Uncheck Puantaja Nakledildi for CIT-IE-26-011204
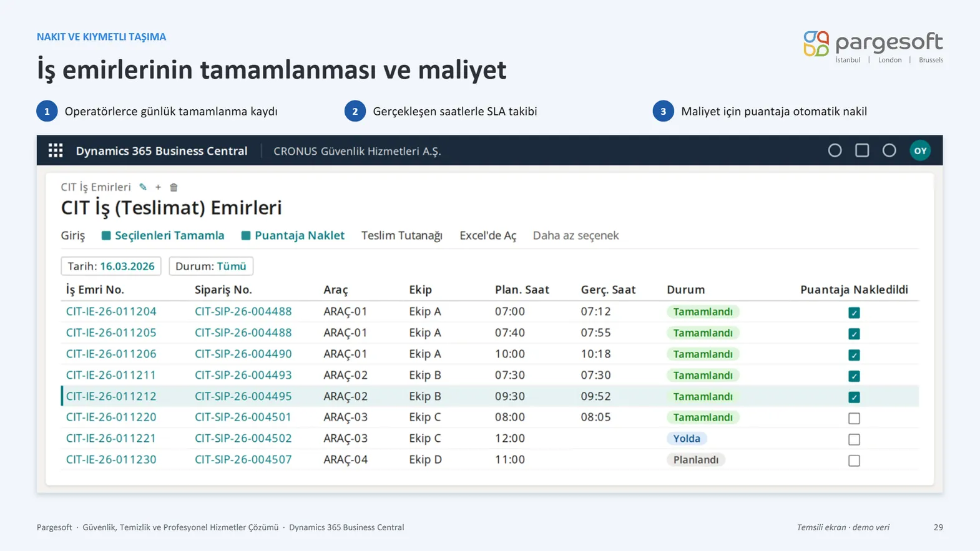 click(854, 313)
